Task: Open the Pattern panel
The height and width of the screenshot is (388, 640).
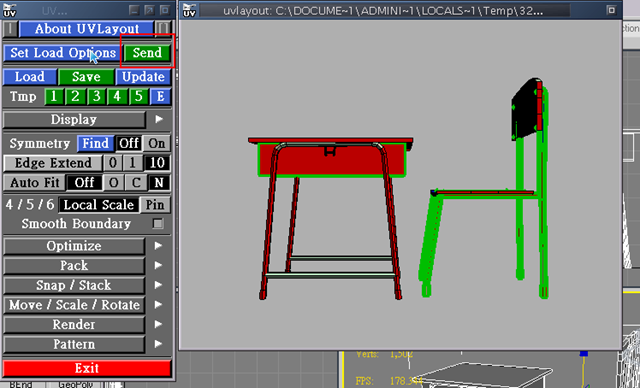Action: tap(74, 344)
